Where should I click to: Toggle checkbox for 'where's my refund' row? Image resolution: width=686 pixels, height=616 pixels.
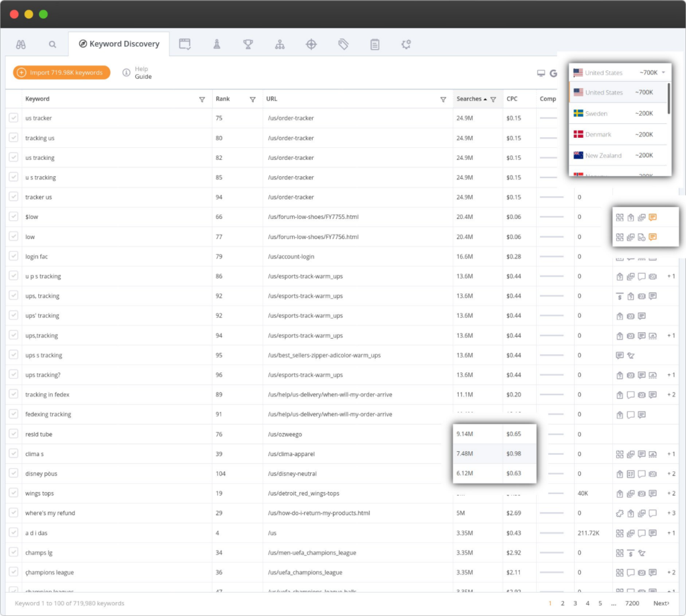pos(13,513)
